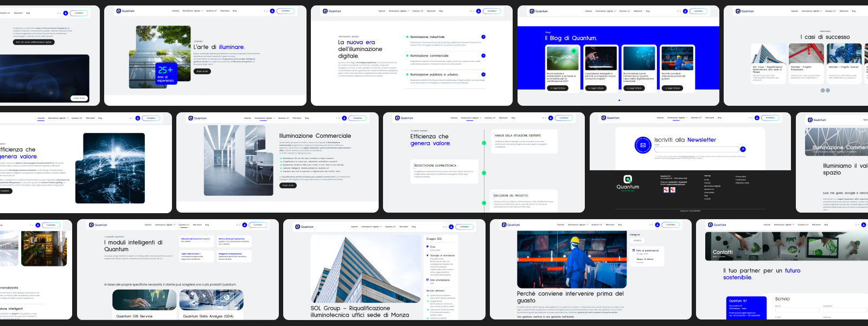Click the Quantum logo in dark footer
The image size is (868, 326).
pos(628,183)
